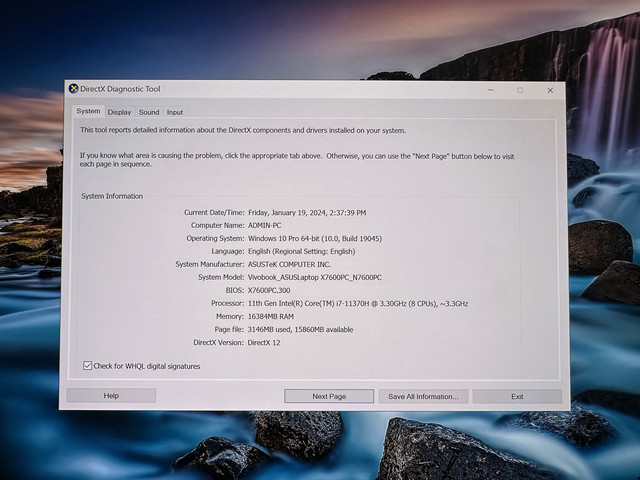Click the computer name 'ADMIN-PC'
This screenshot has height=480, width=640.
click(x=264, y=225)
